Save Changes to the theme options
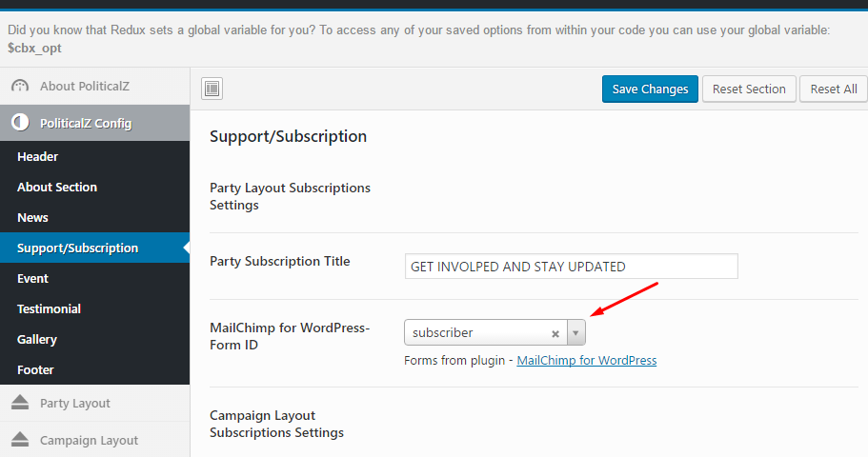The image size is (868, 457). 650,89
